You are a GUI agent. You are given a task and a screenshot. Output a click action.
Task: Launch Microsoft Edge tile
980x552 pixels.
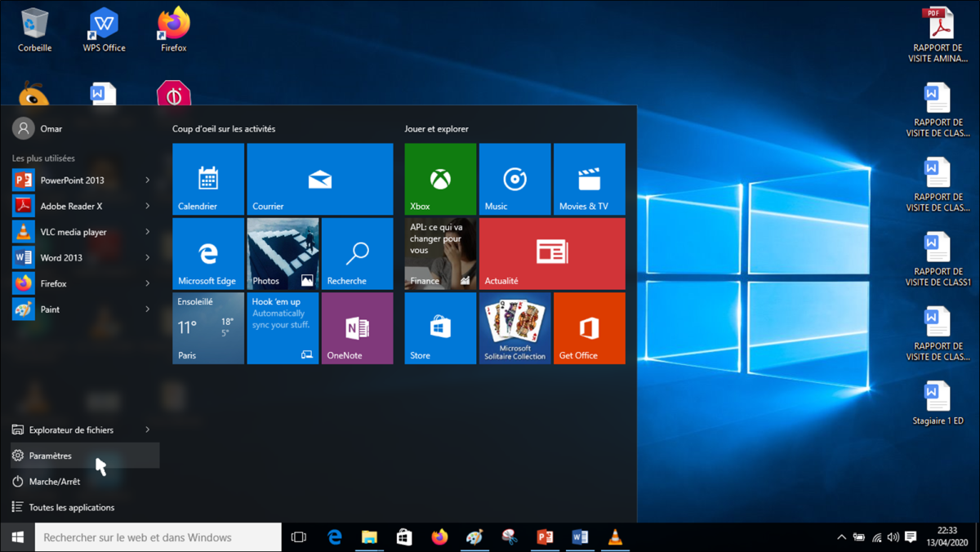point(208,253)
